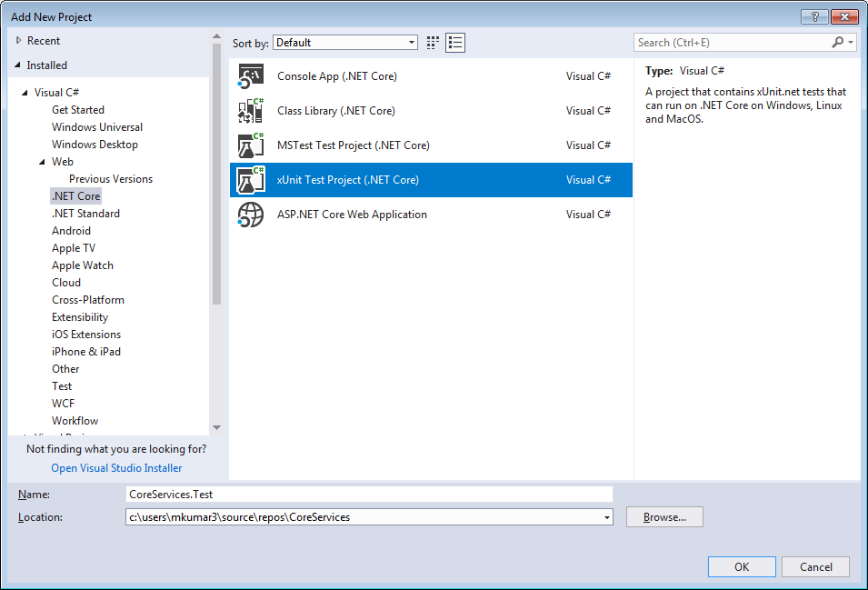
Task: Click the Name input field
Action: (369, 495)
